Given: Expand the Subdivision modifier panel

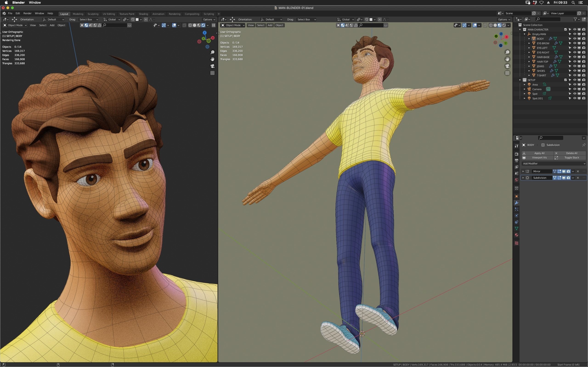Looking at the screenshot, I should click(523, 178).
